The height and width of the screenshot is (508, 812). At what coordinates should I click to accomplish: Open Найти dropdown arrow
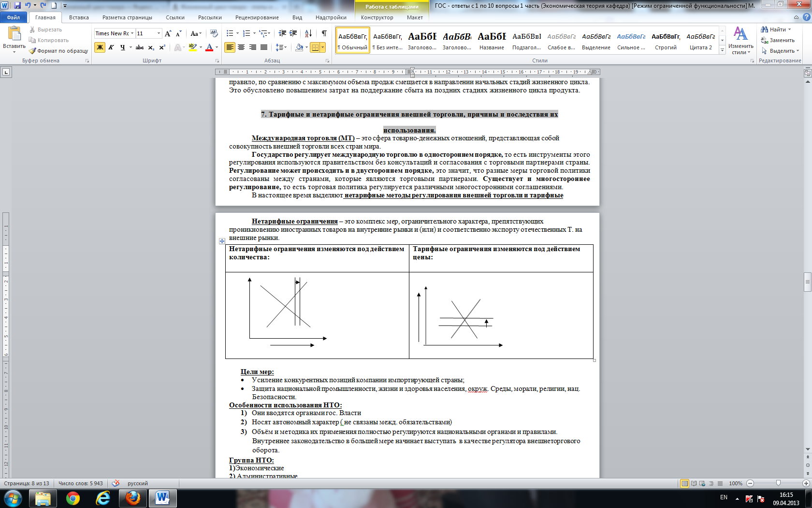click(x=790, y=30)
